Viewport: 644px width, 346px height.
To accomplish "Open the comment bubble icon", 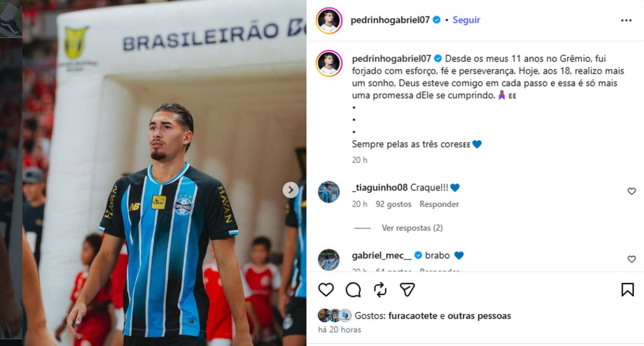I will 353,290.
